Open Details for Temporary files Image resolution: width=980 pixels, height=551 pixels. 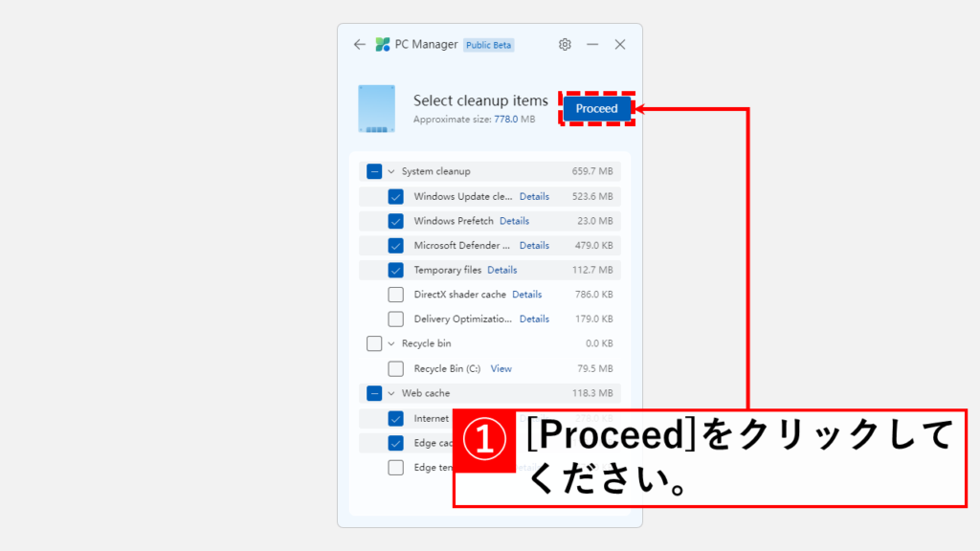[x=501, y=270]
